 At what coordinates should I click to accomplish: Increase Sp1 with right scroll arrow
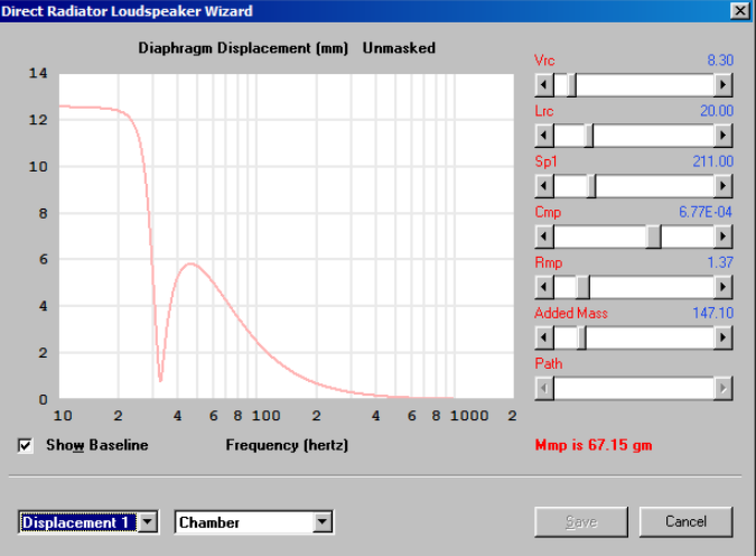[723, 186]
